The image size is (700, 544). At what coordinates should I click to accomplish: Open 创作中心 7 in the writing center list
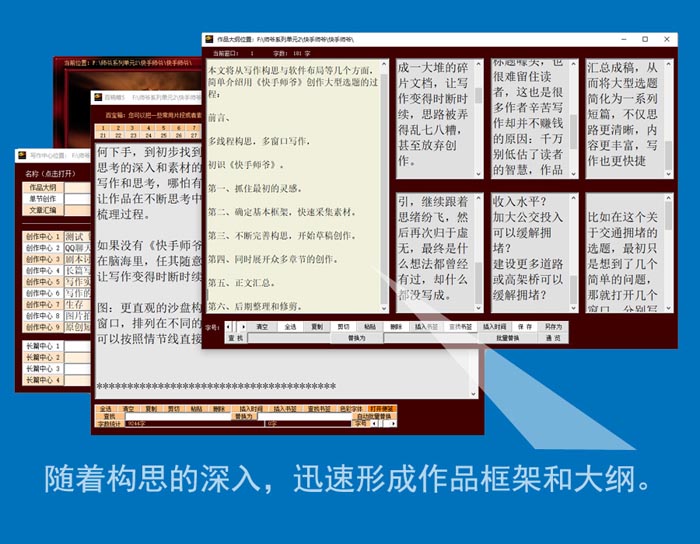click(x=43, y=304)
